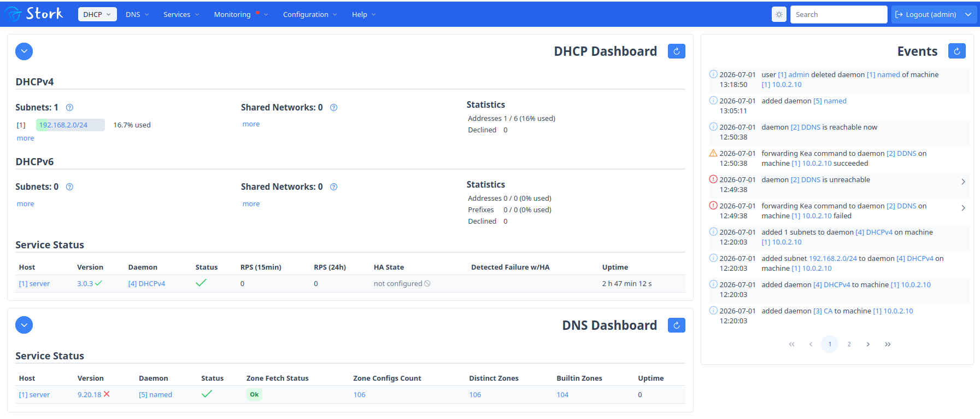Click the Stork logo
The height and width of the screenshot is (419, 980).
(x=34, y=14)
